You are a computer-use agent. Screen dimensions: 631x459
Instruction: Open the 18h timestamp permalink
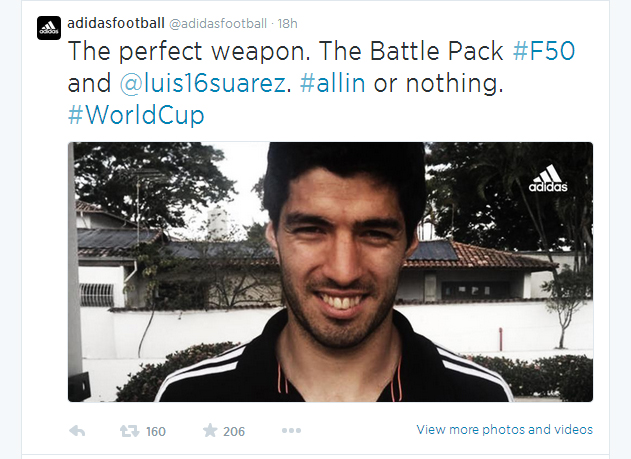pyautogui.click(x=287, y=24)
